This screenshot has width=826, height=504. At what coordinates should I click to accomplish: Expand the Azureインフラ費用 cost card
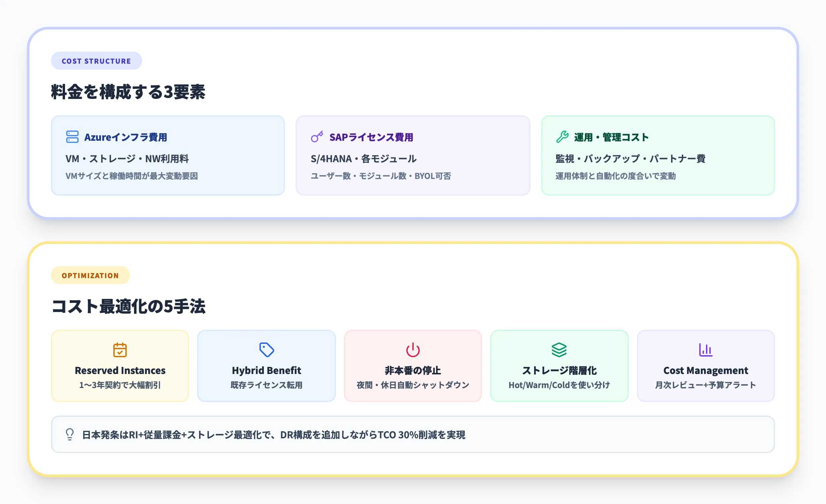click(x=168, y=155)
